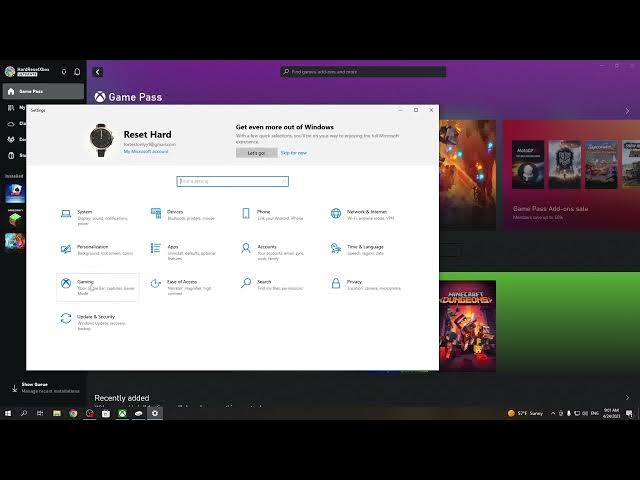640x480 pixels.
Task: Open File Explorer from the taskbar
Action: 57,413
